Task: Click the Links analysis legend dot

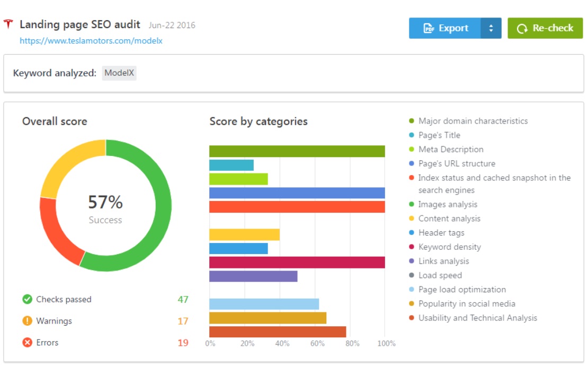Action: tap(411, 261)
